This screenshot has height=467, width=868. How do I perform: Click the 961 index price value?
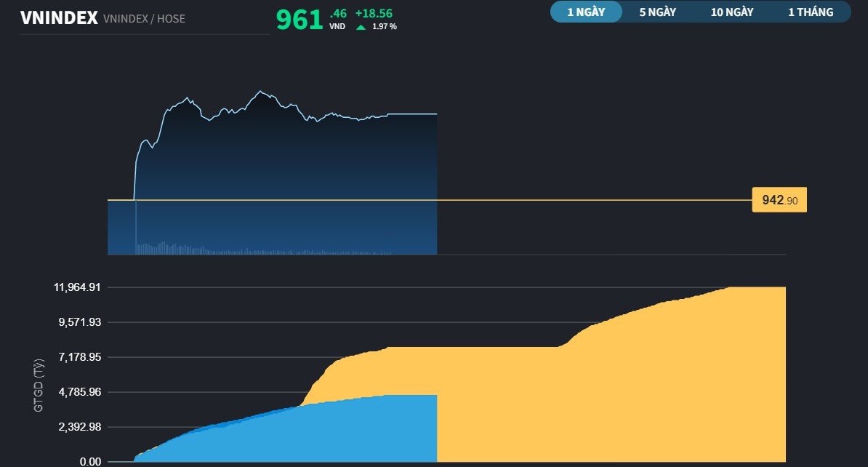300,20
